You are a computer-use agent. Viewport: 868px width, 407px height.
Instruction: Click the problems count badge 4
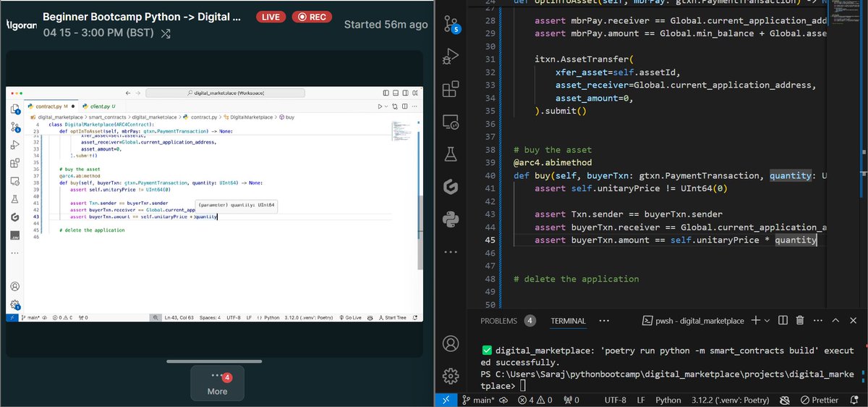point(530,321)
